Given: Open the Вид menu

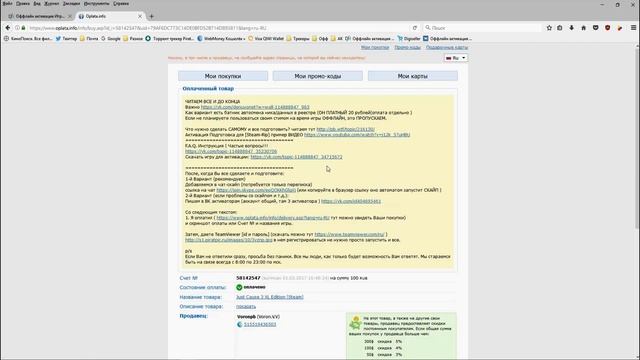Looking at the screenshot, I should click(x=37, y=4).
